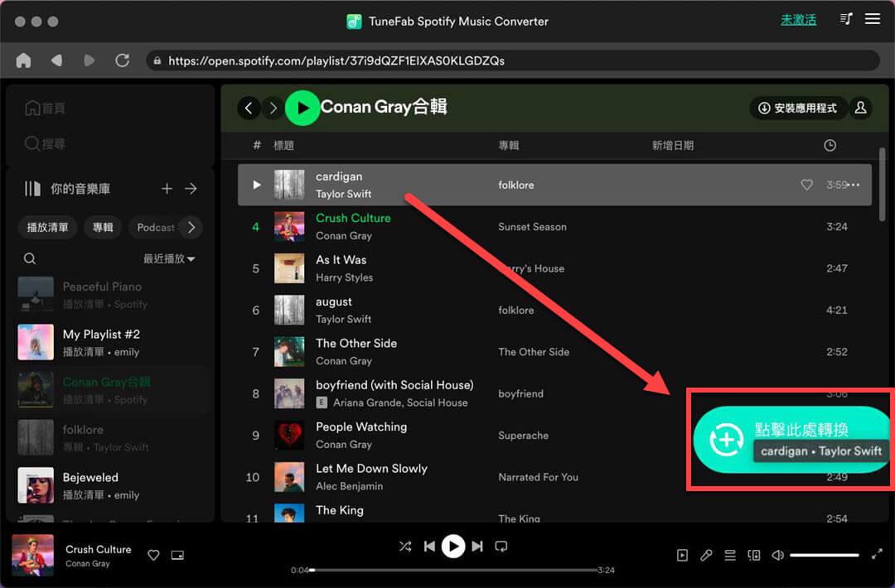Adjust the volume slider
Viewport: 895px width, 588px height.
click(825, 555)
